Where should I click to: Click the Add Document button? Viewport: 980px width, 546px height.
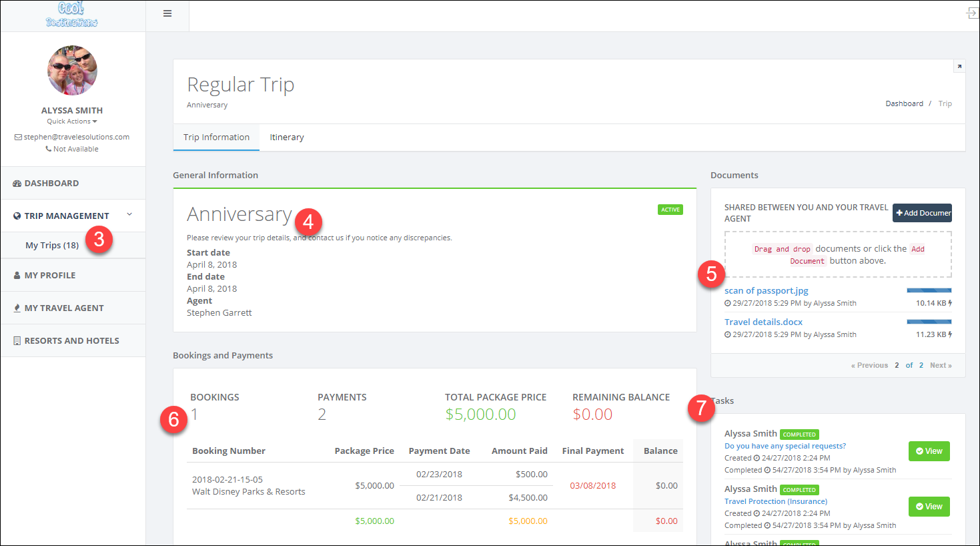point(922,213)
